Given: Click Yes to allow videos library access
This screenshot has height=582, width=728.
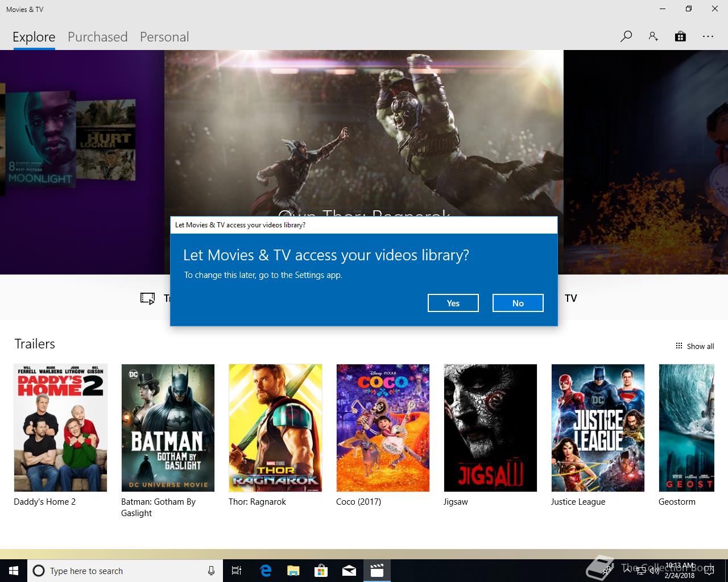Looking at the screenshot, I should 453,303.
